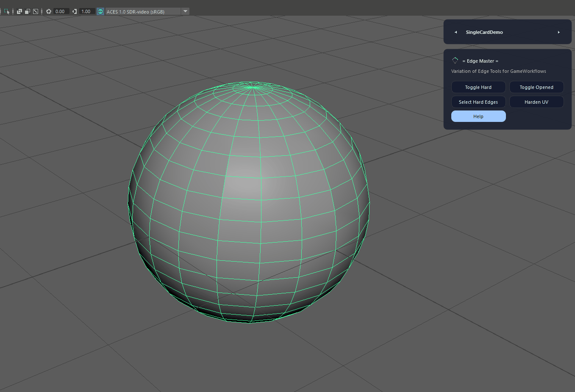Click the exposure value field 0.00
Viewport: 575px width, 392px height.
(x=61, y=11)
